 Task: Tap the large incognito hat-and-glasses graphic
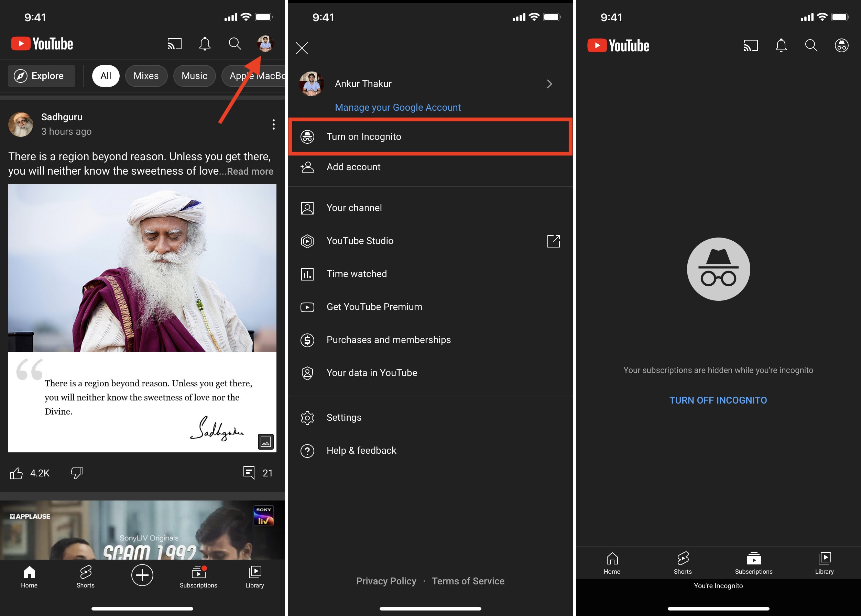tap(718, 269)
